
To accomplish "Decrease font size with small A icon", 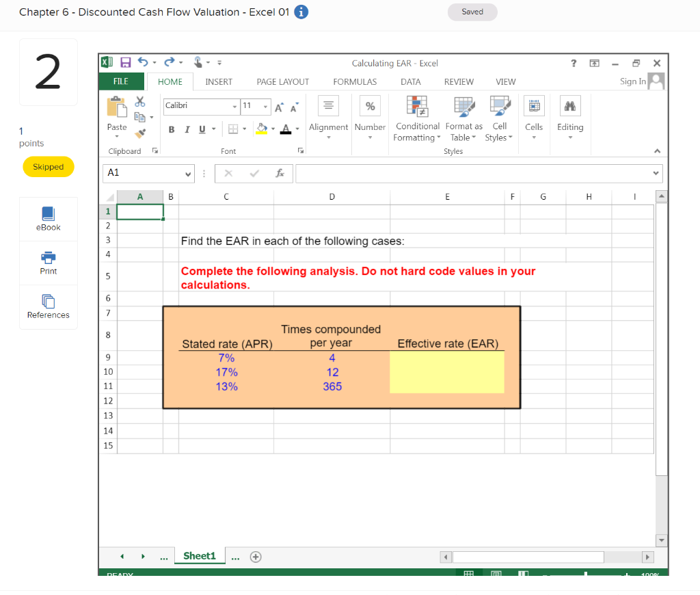I will pyautogui.click(x=294, y=107).
